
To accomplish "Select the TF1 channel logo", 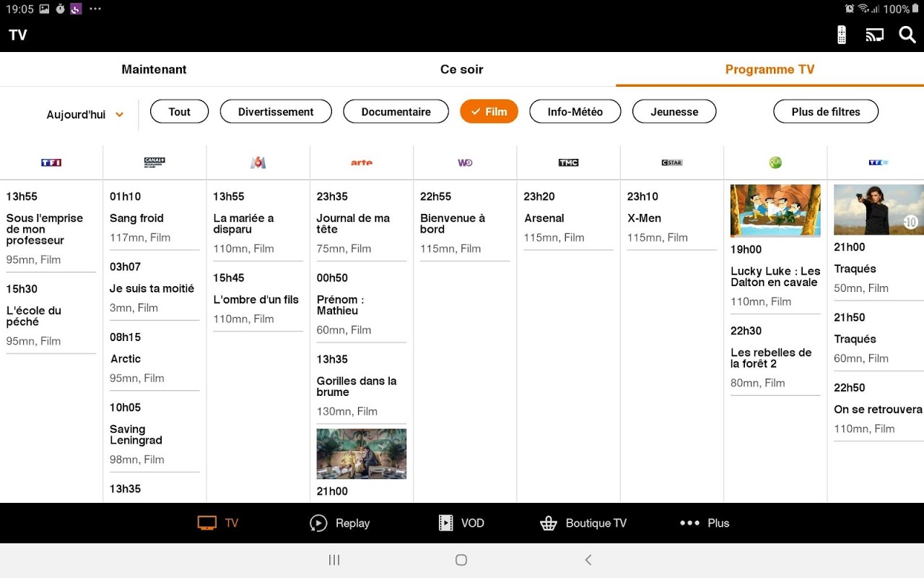I will point(51,162).
